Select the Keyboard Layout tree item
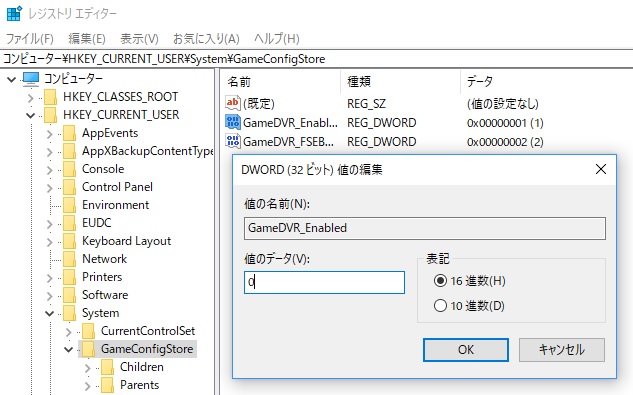Image resolution: width=633 pixels, height=395 pixels. [126, 241]
